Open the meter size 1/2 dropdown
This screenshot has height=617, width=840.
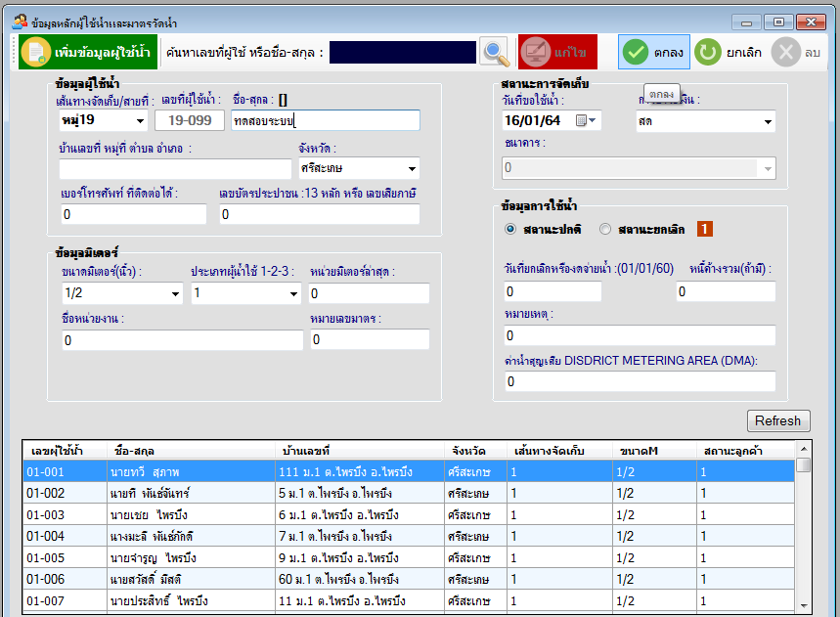175,293
